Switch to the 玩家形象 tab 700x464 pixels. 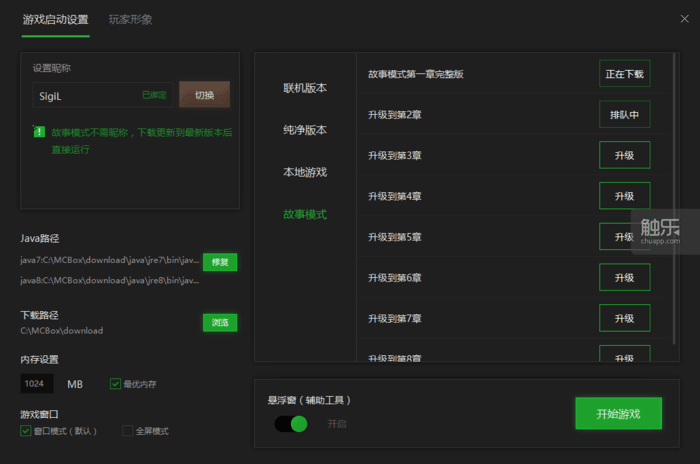[x=130, y=19]
